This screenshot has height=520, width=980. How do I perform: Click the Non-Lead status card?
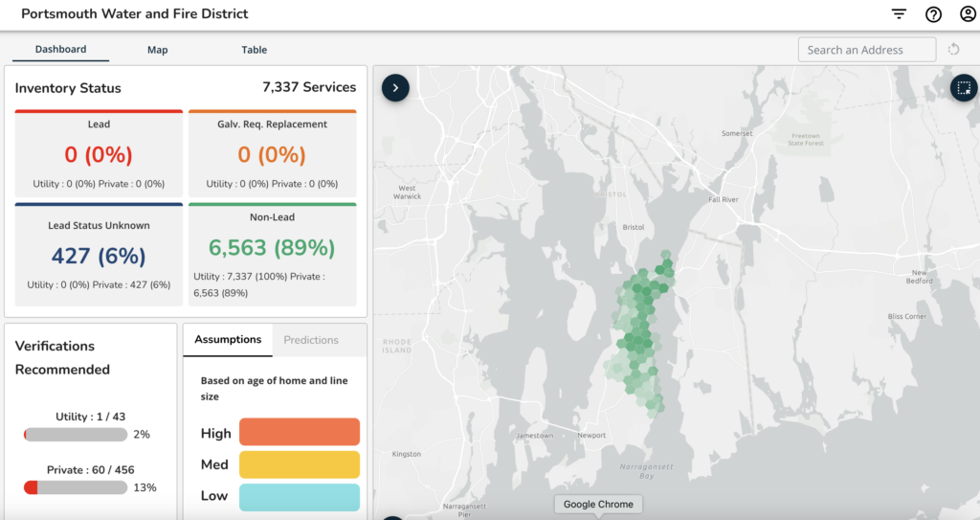[x=272, y=255]
